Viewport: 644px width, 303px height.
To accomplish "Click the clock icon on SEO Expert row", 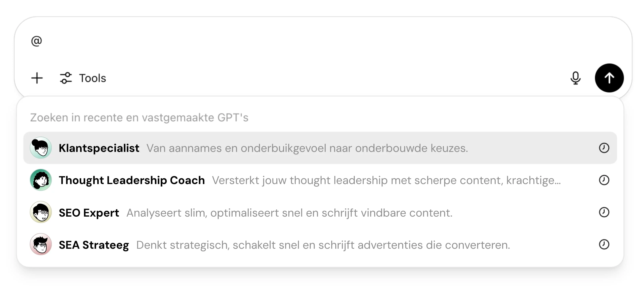I will click(x=604, y=212).
